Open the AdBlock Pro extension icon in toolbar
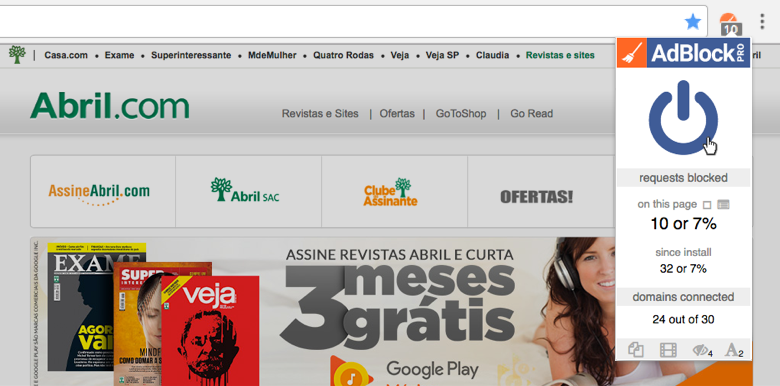 (x=729, y=23)
